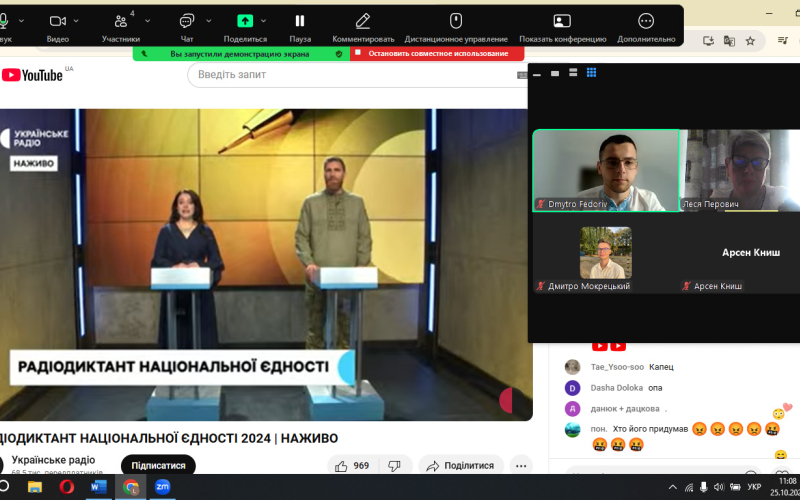Image resolution: width=800 pixels, height=500 pixels.
Task: Select the blue grid gallery view icon
Action: pyautogui.click(x=591, y=73)
